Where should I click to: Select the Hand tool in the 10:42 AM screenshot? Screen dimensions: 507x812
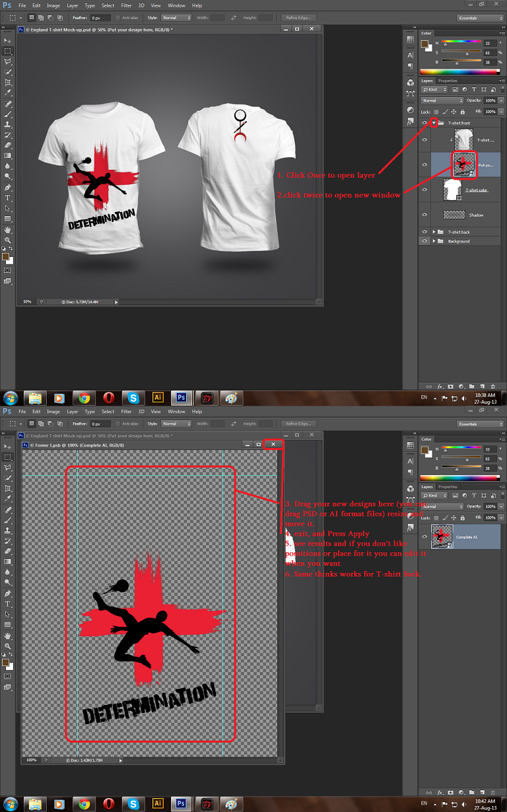8,636
